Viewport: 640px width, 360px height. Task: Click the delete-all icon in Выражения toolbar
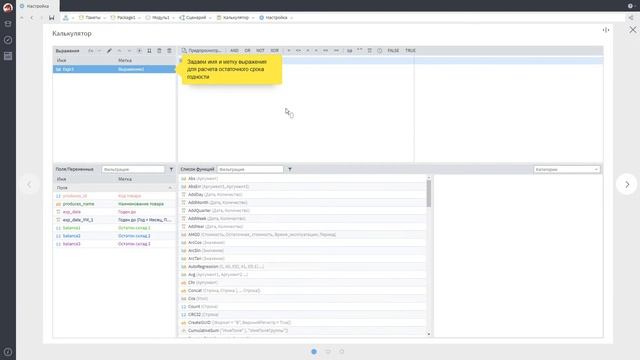pyautogui.click(x=169, y=51)
